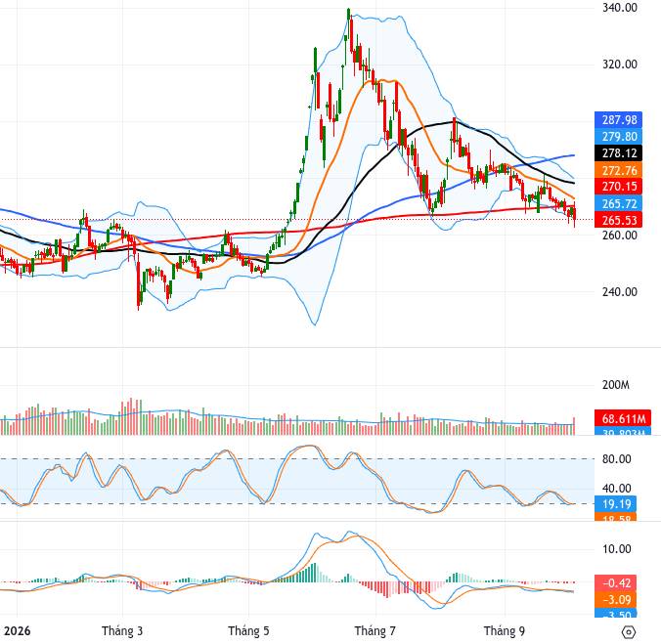
Task: Click the 2026 year axis label
Action: coord(17,631)
